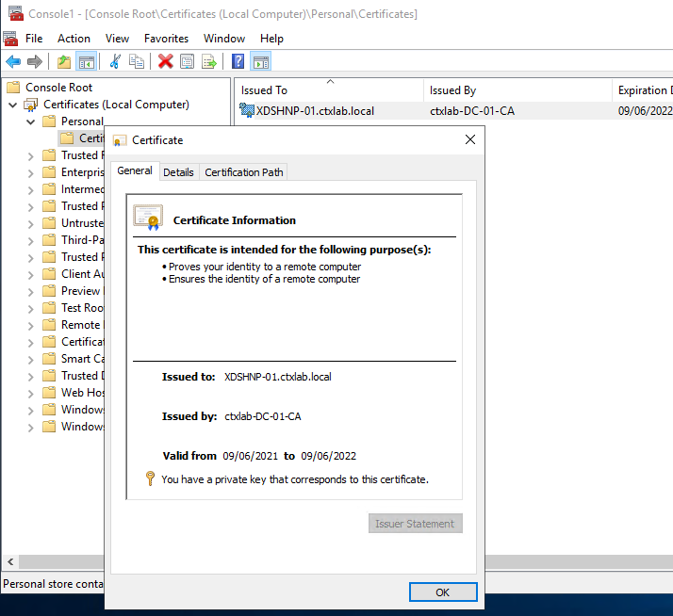This screenshot has height=616, width=673.
Task: Open the Action menu
Action: pos(74,39)
